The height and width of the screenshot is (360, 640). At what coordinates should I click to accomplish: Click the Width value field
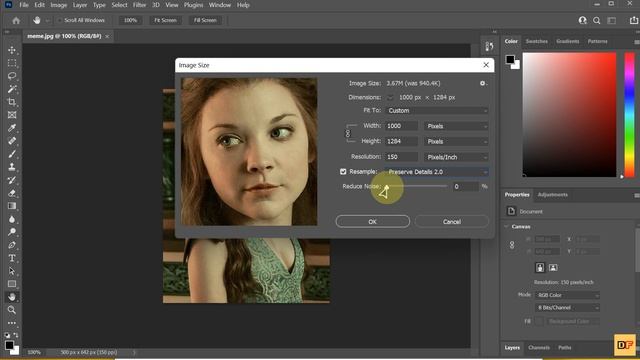pyautogui.click(x=401, y=126)
